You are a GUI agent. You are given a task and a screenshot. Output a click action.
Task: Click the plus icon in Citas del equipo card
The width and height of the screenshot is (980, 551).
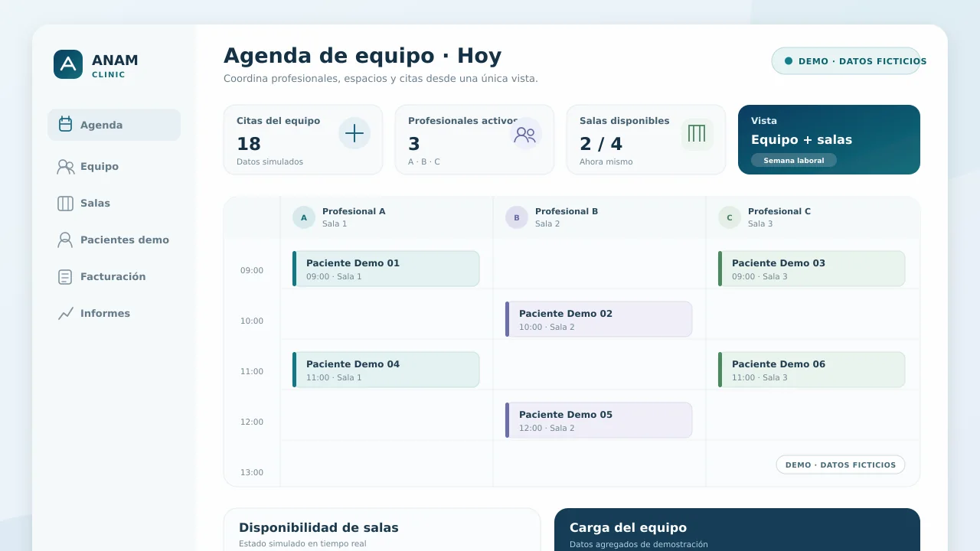[354, 134]
